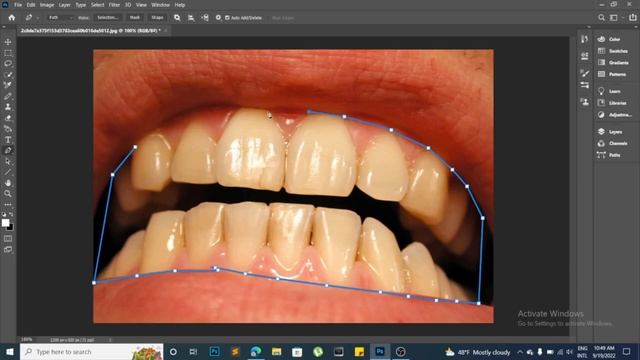
Task: Select the Eraser tool
Action: [x=8, y=118]
